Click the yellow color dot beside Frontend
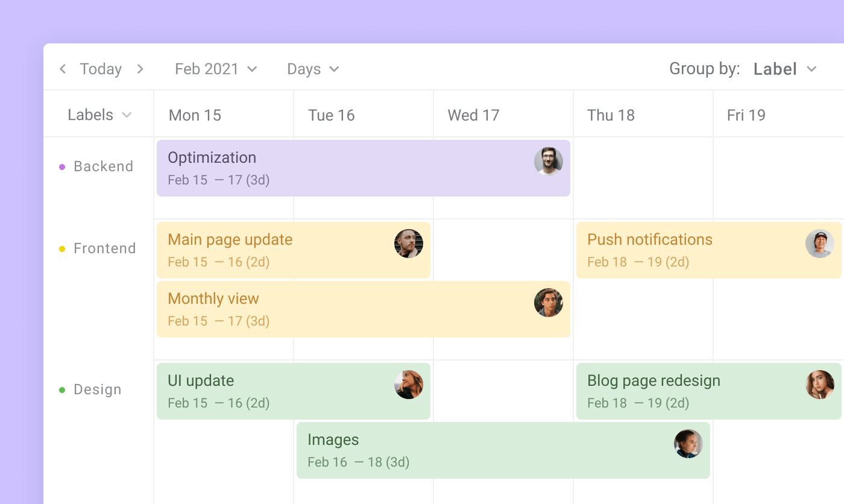This screenshot has width=844, height=504. 63,248
